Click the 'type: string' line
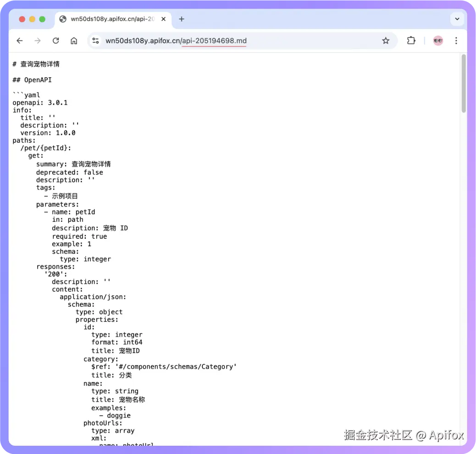 pyautogui.click(x=115, y=391)
